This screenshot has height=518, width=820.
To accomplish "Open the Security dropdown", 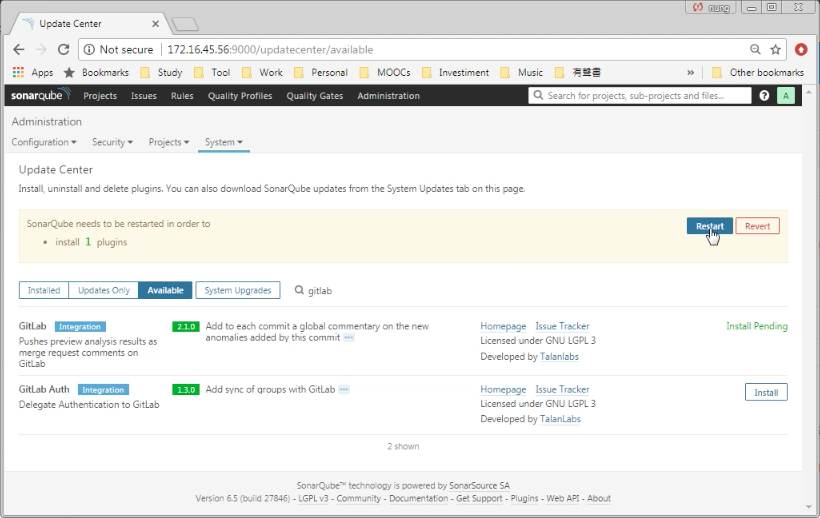I will [x=112, y=142].
